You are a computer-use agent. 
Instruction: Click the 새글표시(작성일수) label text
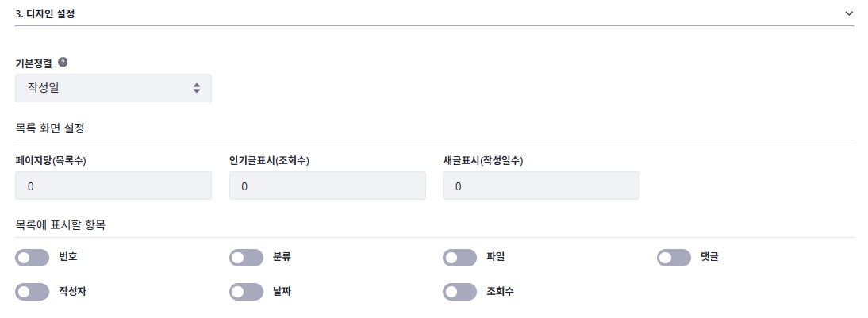[x=482, y=160]
